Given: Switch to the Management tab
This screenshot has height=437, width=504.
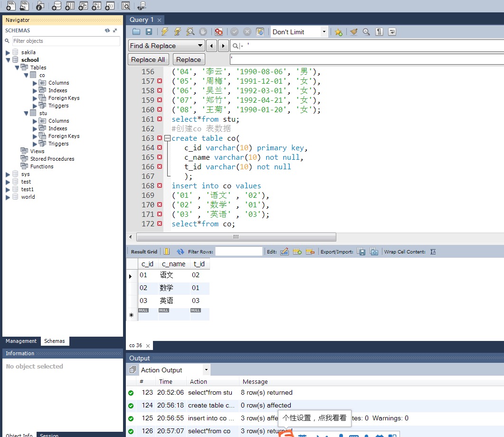Looking at the screenshot, I should 21,341.
